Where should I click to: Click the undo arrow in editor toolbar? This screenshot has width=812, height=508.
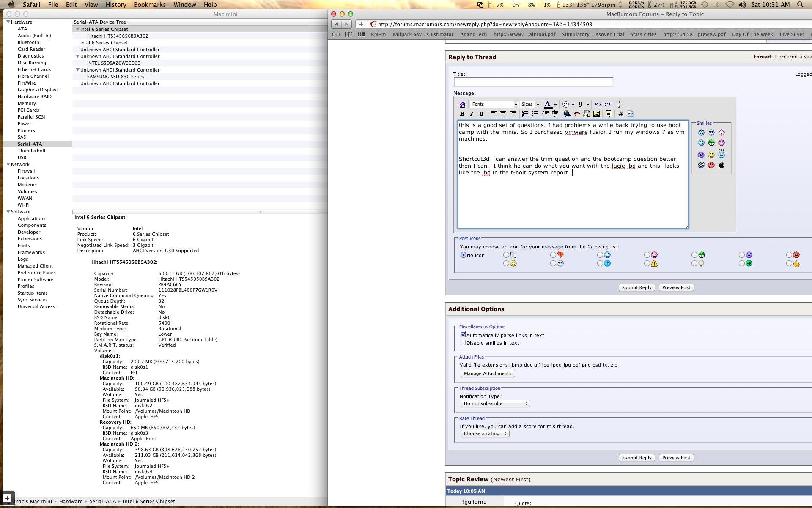(x=598, y=104)
